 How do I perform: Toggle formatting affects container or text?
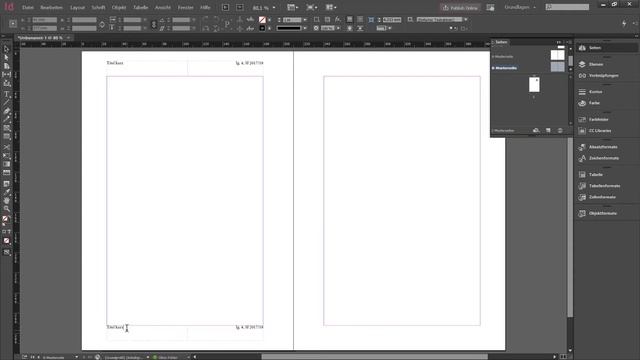pyautogui.click(x=7, y=232)
